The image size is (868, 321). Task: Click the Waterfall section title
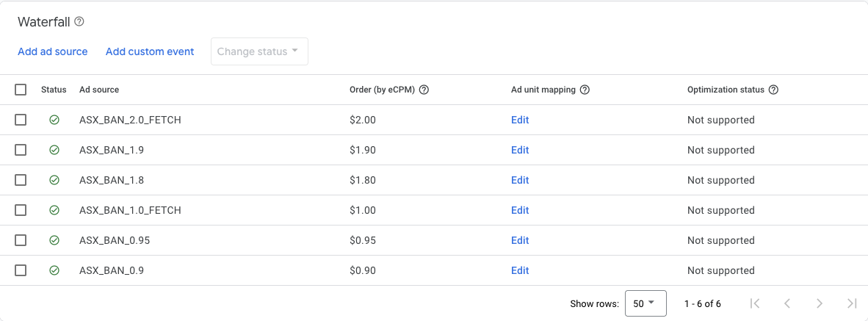(44, 22)
